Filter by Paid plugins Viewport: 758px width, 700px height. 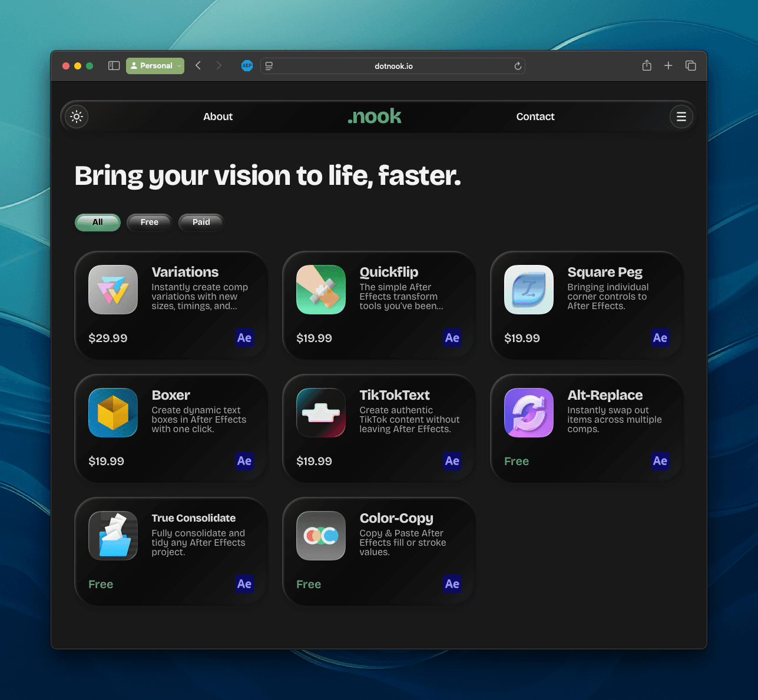[201, 222]
